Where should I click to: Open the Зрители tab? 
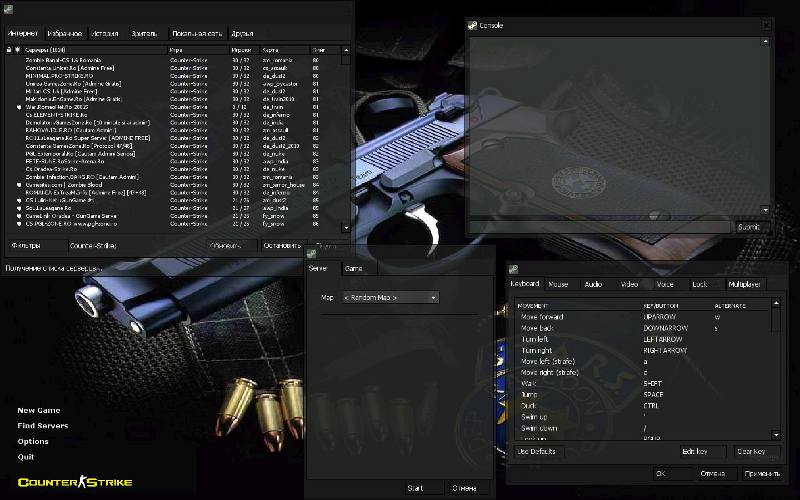146,34
